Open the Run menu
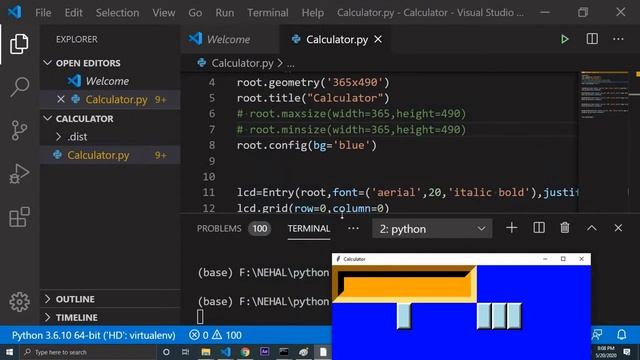The width and height of the screenshot is (640, 360). (225, 13)
